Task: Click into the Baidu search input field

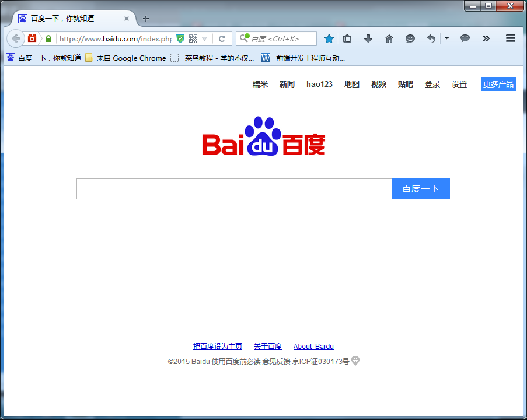Action: pyautogui.click(x=234, y=189)
